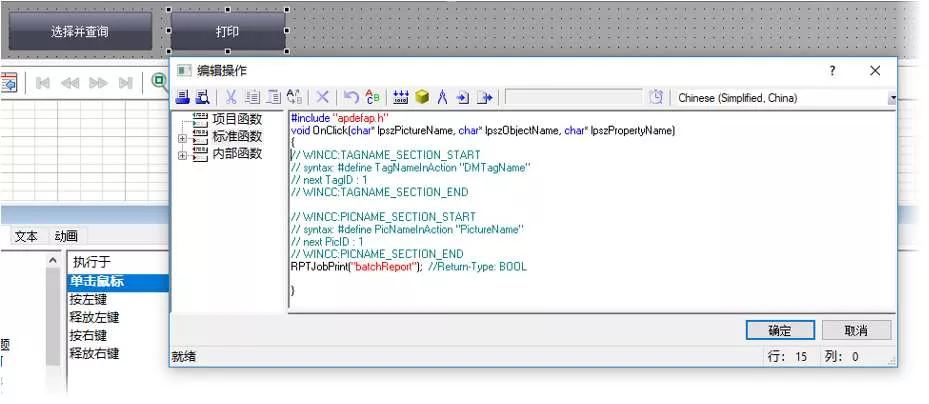Select 项目函数 in the function tree
This screenshot has width=929, height=404.
coord(237,119)
